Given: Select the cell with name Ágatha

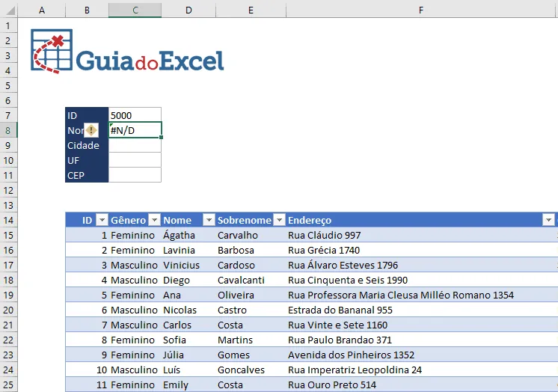Looking at the screenshot, I should pos(188,235).
